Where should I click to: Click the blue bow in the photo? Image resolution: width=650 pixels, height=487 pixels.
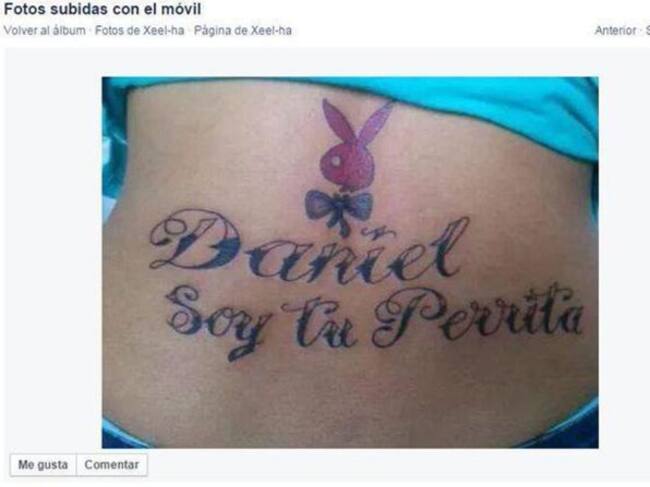339,209
